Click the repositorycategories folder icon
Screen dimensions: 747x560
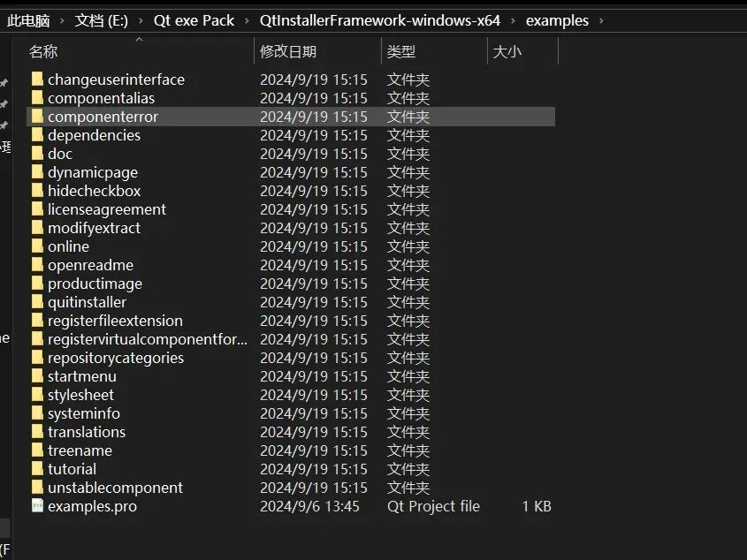[38, 358]
